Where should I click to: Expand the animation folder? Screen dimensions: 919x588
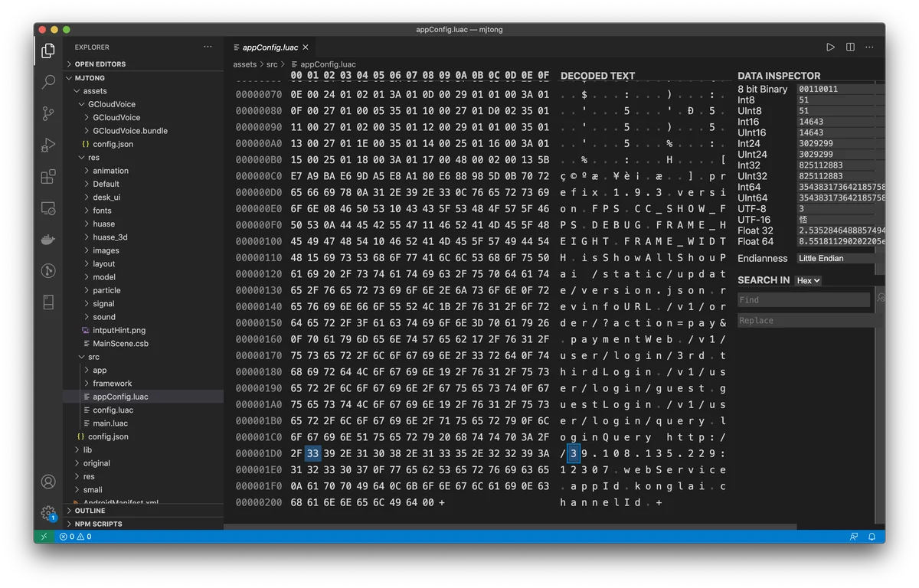point(110,171)
